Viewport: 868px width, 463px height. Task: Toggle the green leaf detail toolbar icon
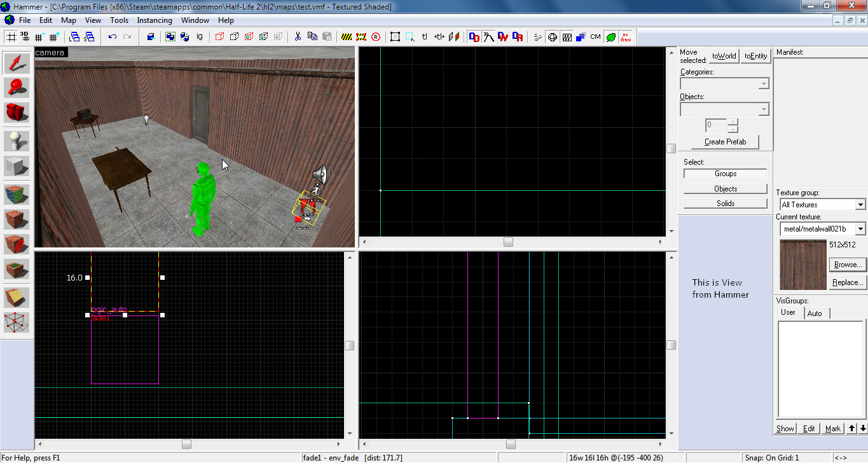point(611,37)
